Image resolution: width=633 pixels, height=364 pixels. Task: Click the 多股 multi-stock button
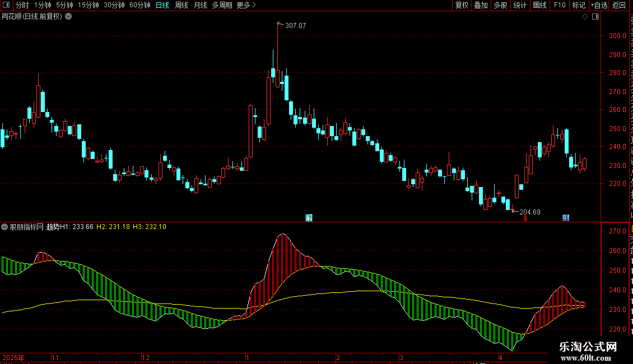(500, 5)
